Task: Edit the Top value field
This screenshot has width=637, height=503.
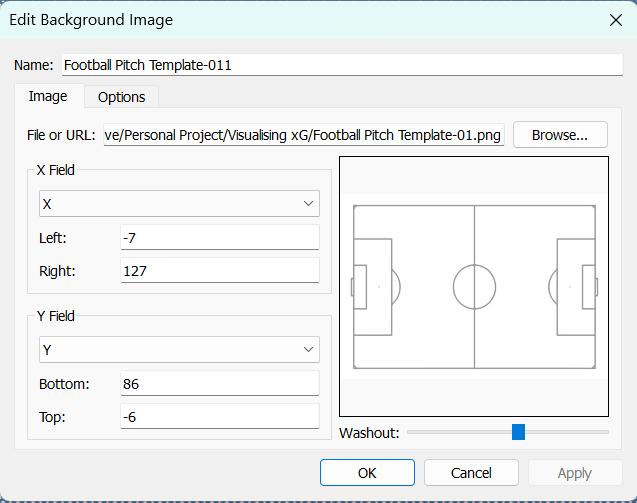Action: [x=219, y=416]
